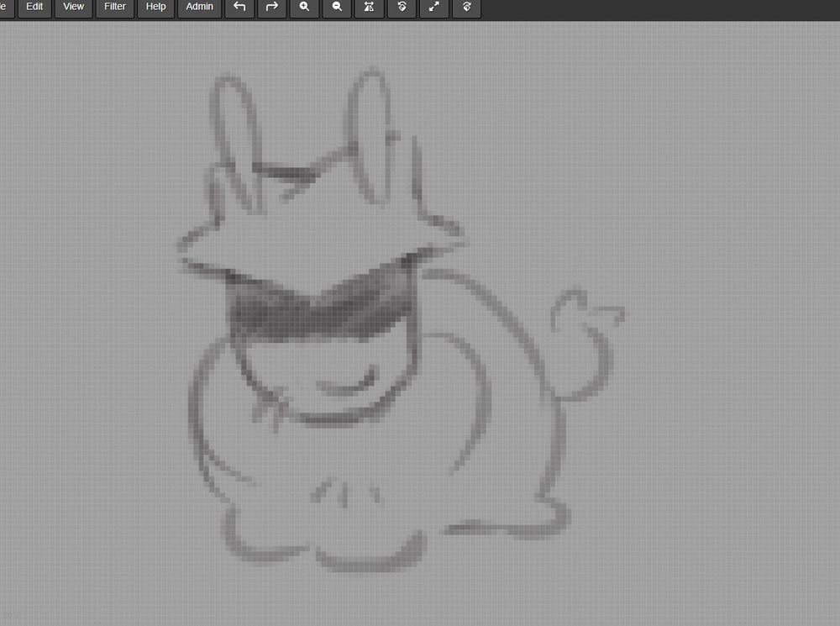
Task: Open the Admin menu
Action: coord(199,7)
